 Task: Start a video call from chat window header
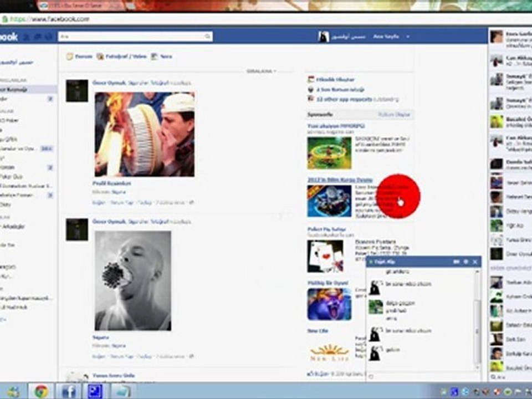[456, 262]
